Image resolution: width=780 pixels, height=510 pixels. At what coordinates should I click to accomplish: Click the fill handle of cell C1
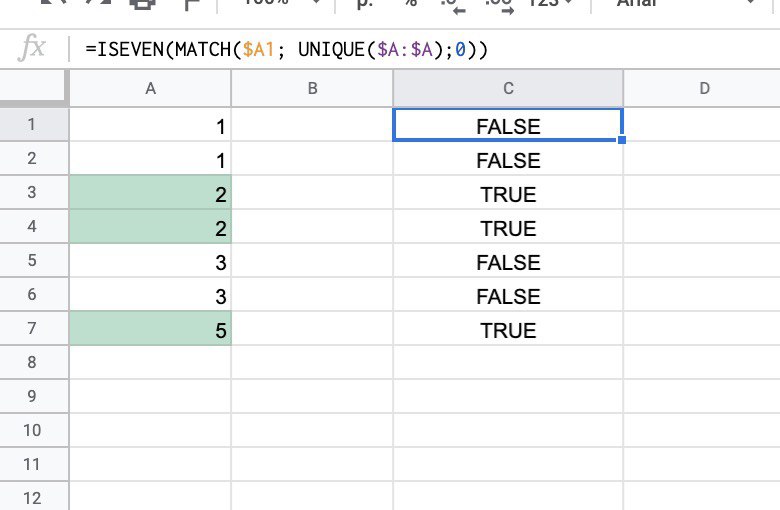point(622,141)
